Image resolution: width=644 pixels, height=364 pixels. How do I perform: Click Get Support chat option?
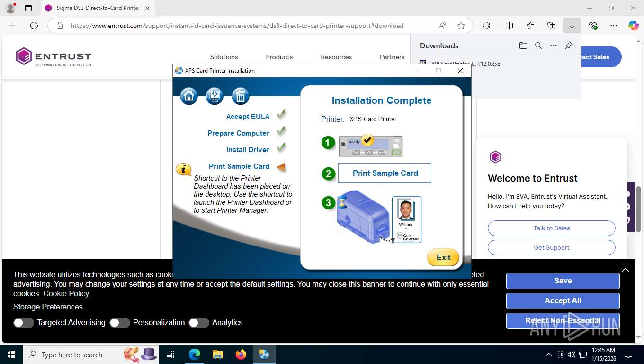[x=552, y=247]
